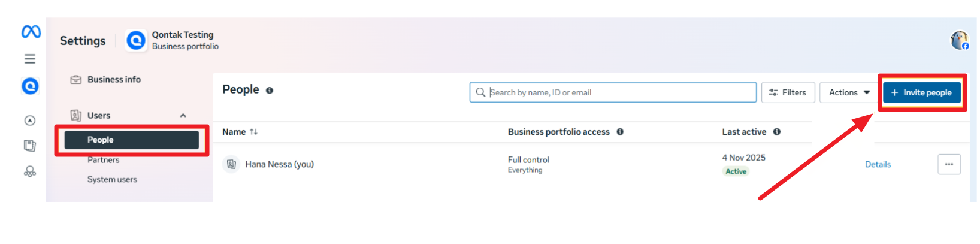Open Details link for Hana Nessa
The image size is (980, 244).
(878, 164)
